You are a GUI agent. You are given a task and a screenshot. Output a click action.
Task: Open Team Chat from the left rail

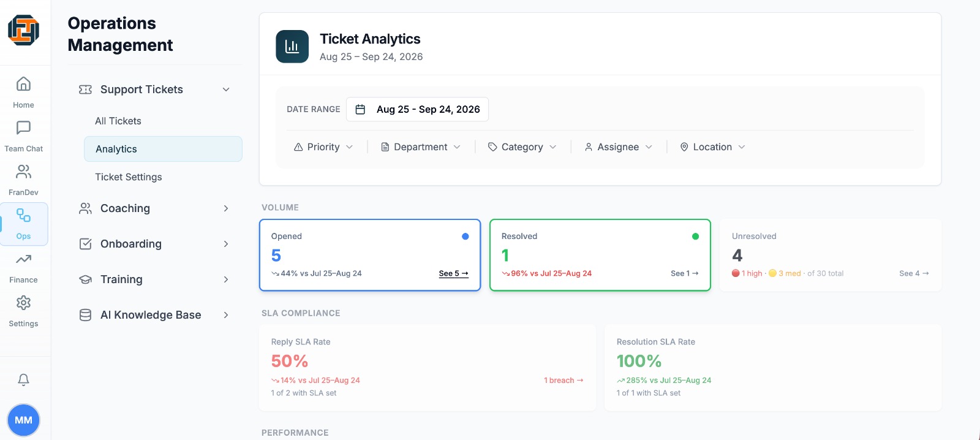(23, 136)
